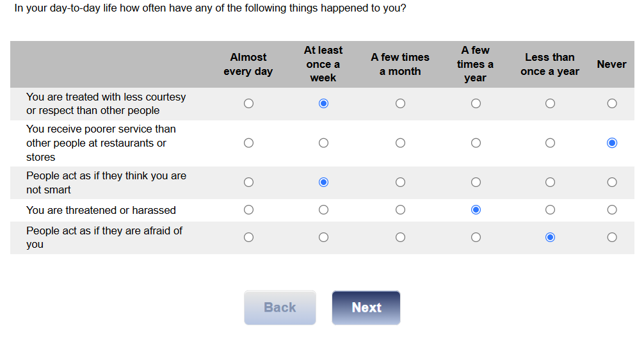The width and height of the screenshot is (644, 340).
Task: Select 'Never' for treated with less courtesy
Action: tap(612, 104)
